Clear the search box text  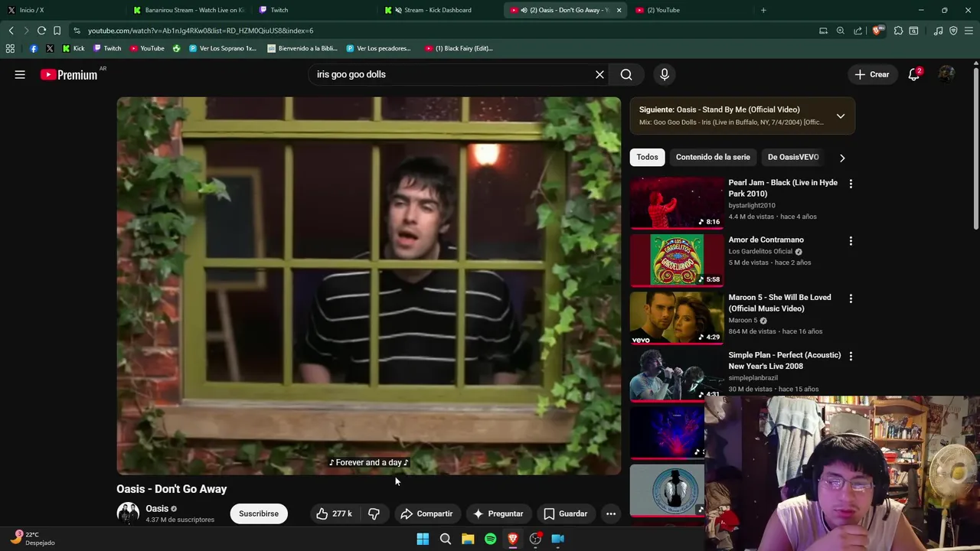[599, 74]
